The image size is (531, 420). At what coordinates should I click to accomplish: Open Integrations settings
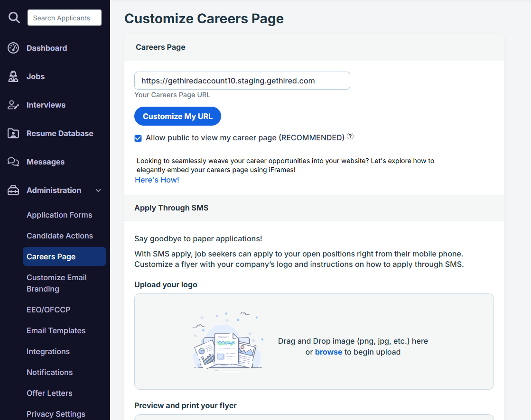coord(48,351)
